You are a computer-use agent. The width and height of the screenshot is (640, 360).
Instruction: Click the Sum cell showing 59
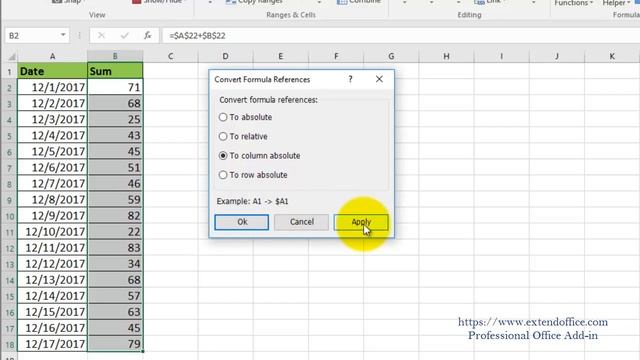[115, 200]
